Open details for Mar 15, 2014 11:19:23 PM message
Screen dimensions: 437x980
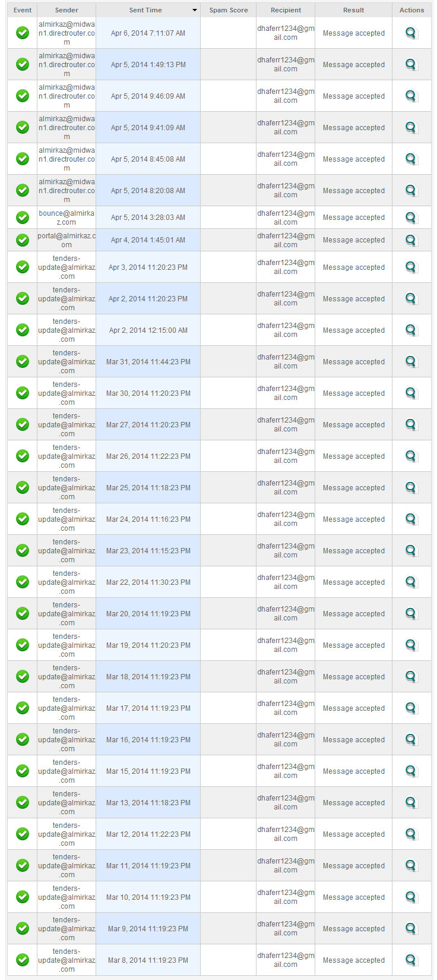[x=411, y=771]
